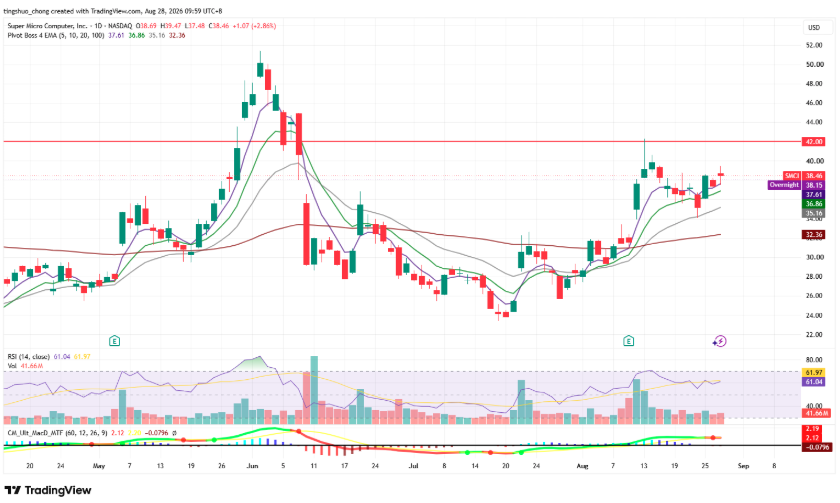
Task: Open the August earnings 'E' marker
Action: (x=628, y=341)
